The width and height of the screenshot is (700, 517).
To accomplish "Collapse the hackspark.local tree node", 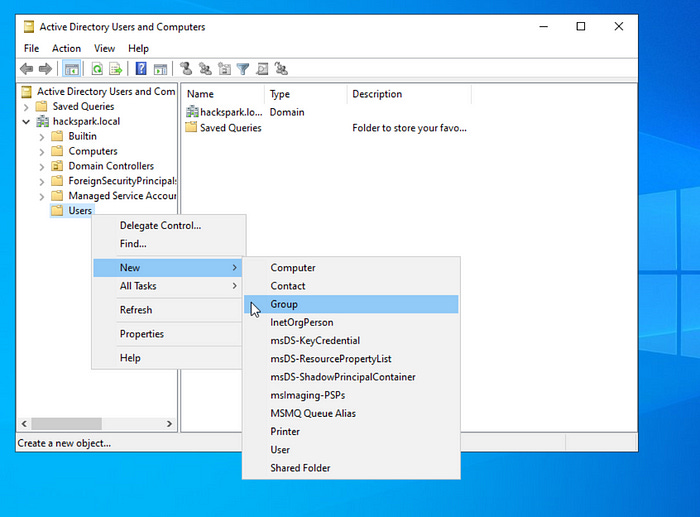I will pos(26,121).
